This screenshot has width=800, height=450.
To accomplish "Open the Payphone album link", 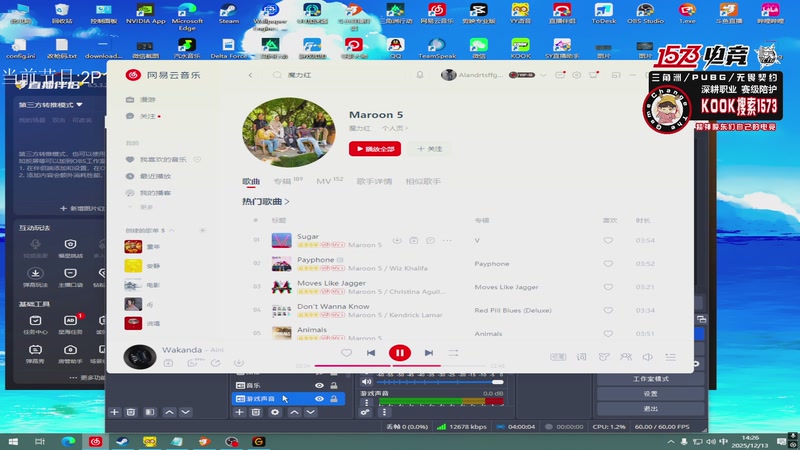I will [x=491, y=264].
